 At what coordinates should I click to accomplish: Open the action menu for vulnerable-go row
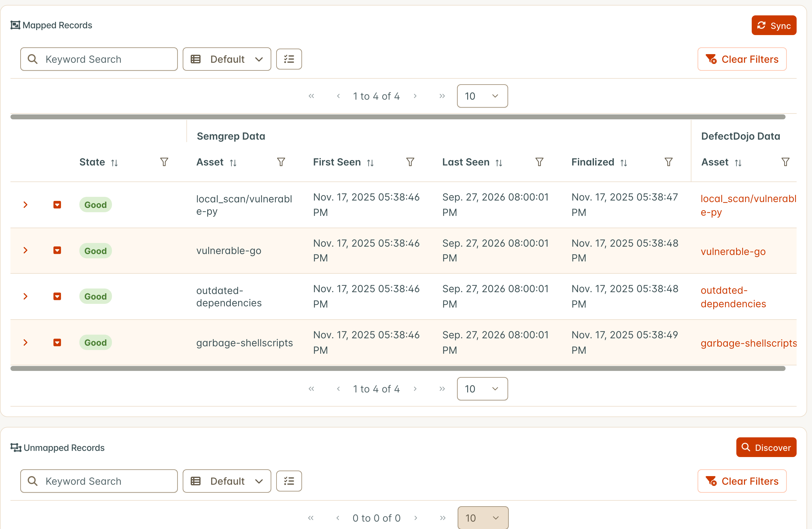pyautogui.click(x=57, y=250)
